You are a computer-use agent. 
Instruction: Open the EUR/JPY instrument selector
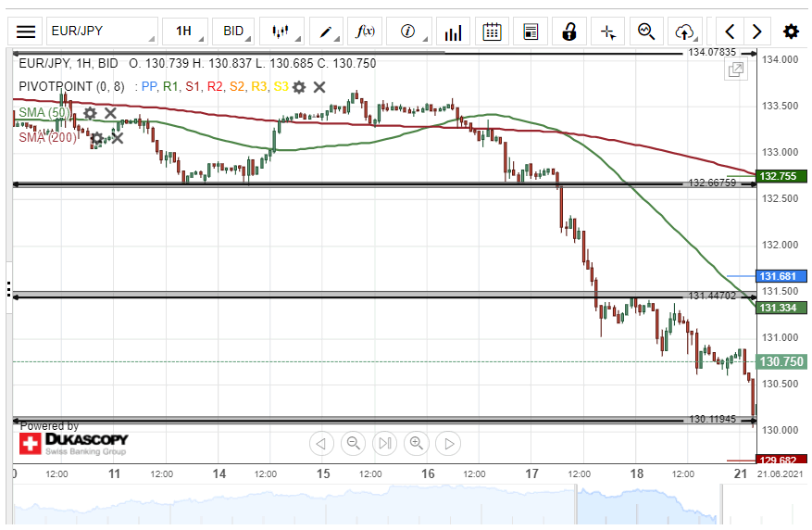click(x=102, y=32)
